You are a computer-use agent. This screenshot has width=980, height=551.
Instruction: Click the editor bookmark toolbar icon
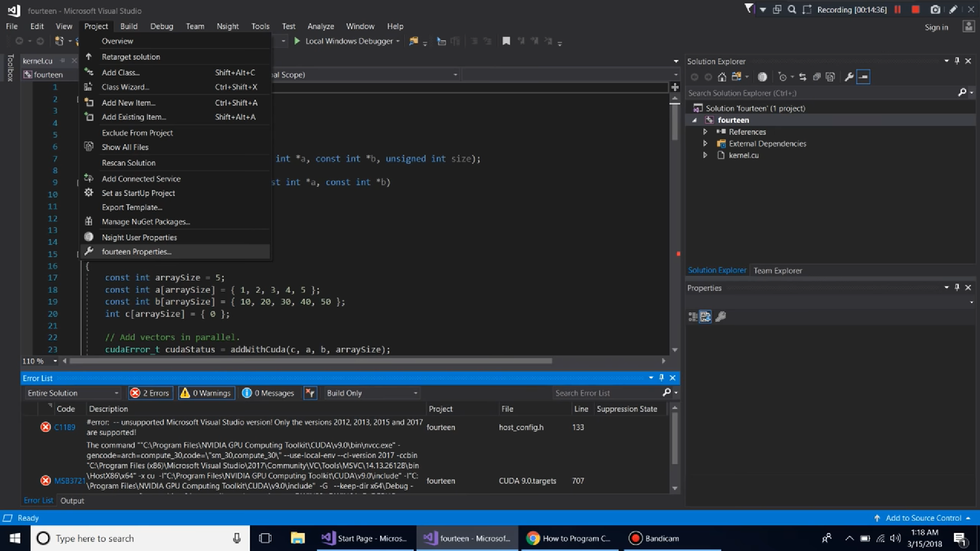[x=506, y=41]
